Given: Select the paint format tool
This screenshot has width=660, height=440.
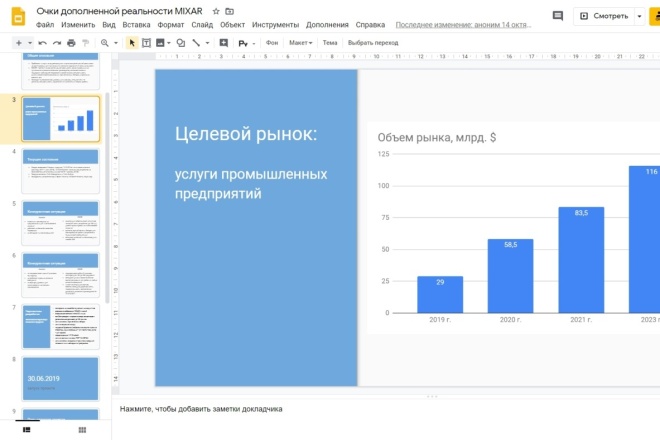Looking at the screenshot, I should pyautogui.click(x=85, y=43).
